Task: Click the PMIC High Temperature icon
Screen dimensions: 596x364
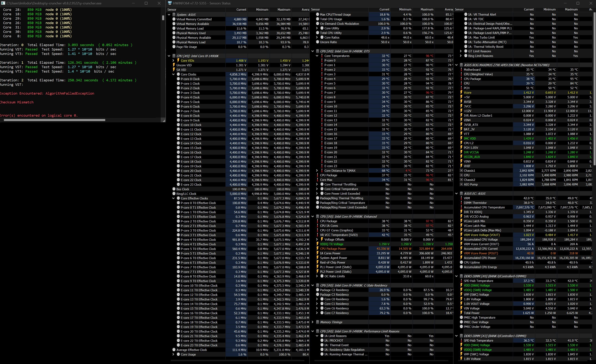Action: pyautogui.click(x=461, y=318)
